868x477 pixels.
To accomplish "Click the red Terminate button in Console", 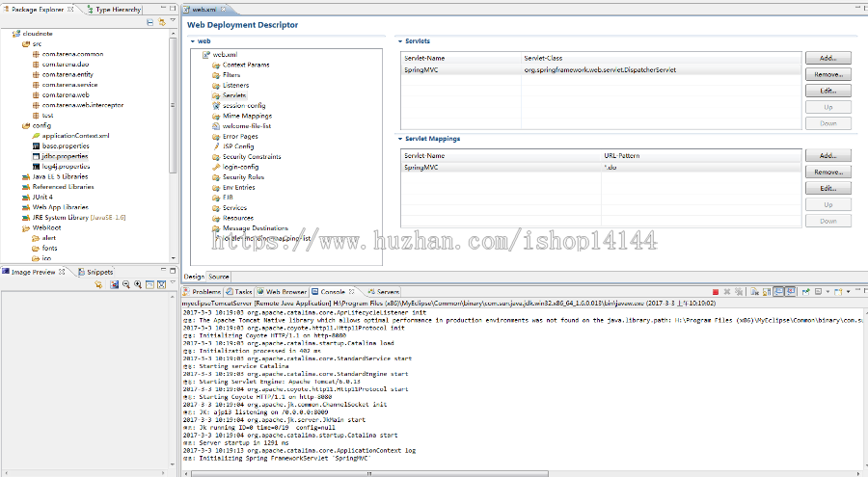I will coord(715,291).
